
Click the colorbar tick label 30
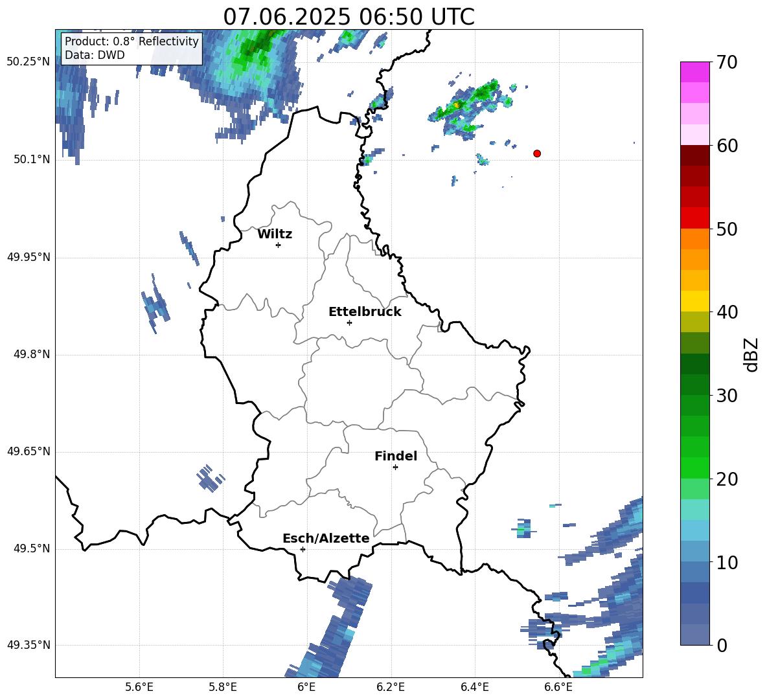(x=727, y=396)
